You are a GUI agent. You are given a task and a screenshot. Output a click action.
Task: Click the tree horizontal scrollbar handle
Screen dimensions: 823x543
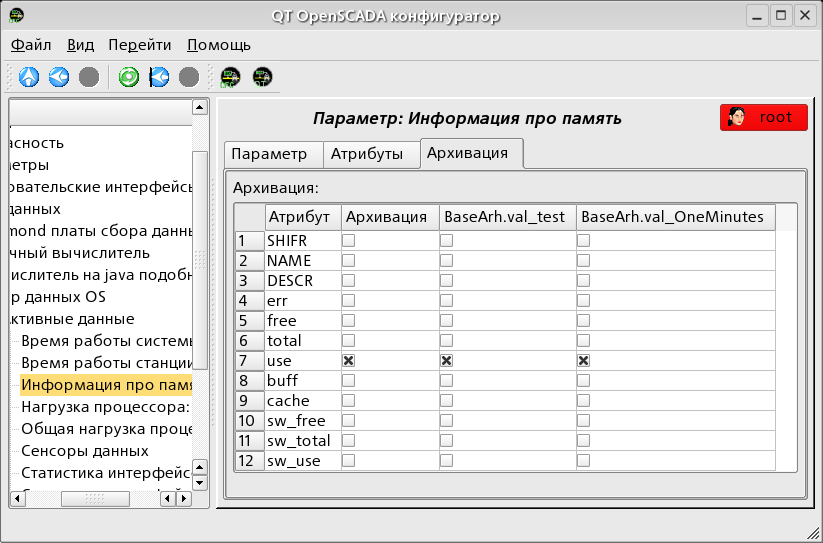tap(94, 498)
